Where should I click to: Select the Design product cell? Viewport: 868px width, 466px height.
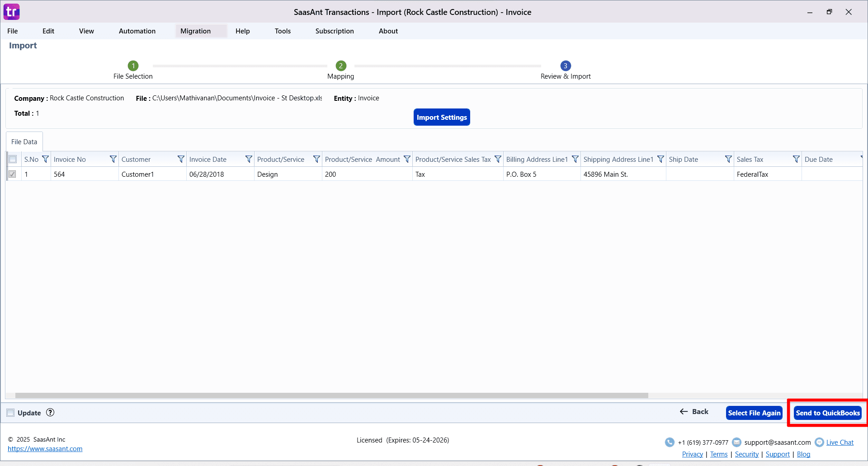point(288,174)
